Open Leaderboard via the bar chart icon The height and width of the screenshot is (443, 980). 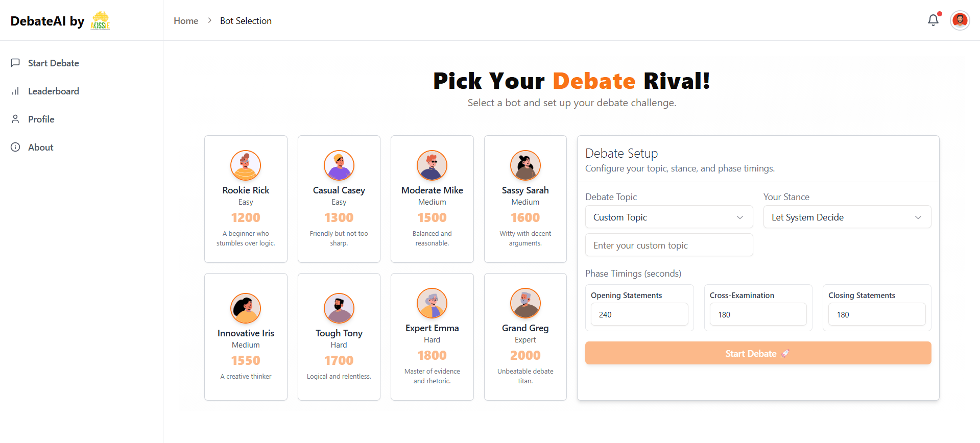(15, 91)
